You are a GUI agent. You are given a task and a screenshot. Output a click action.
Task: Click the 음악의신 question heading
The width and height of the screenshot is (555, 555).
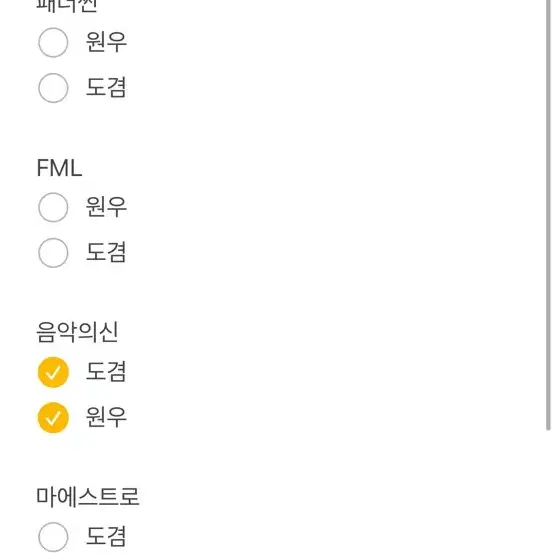click(x=77, y=332)
